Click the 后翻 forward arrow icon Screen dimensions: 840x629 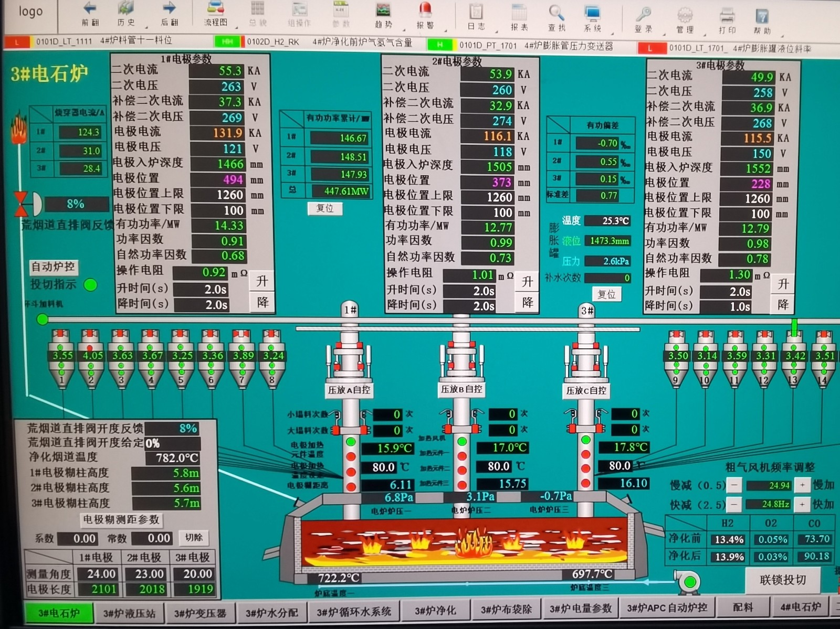coord(169,8)
